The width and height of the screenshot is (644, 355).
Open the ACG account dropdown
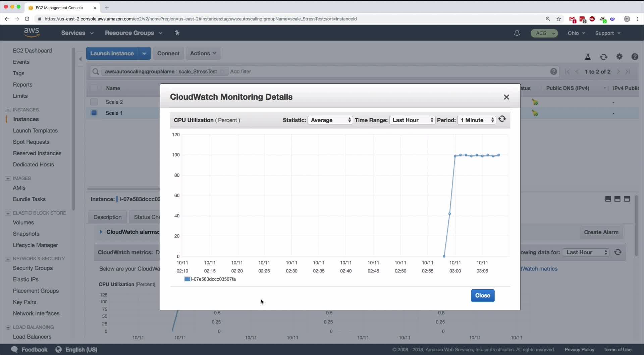tap(544, 33)
